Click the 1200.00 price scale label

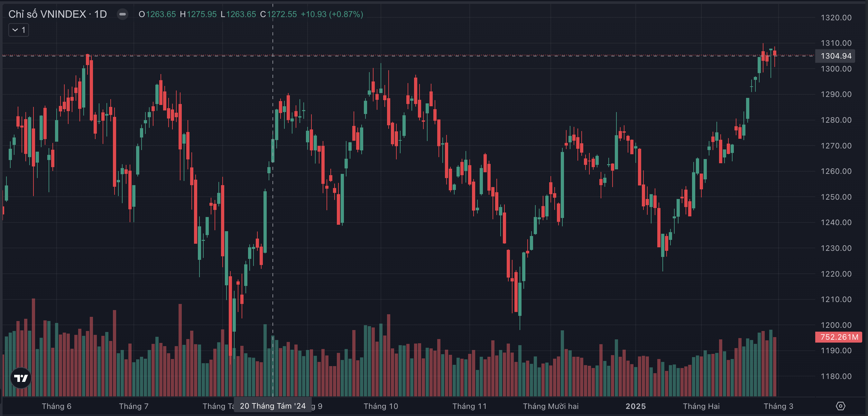[x=836, y=325]
